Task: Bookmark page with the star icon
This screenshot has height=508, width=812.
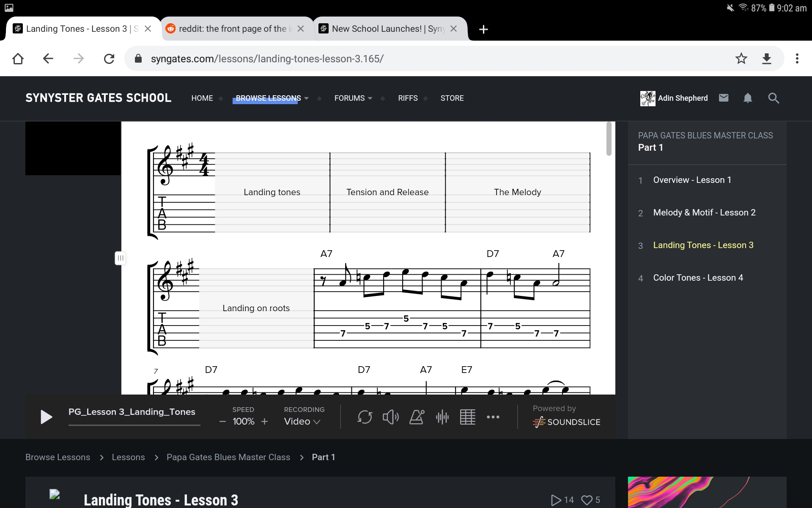Action: pyautogui.click(x=741, y=58)
